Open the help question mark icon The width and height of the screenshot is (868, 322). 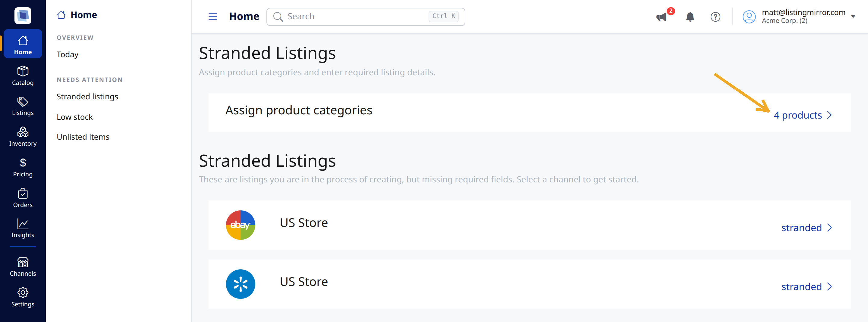coord(715,17)
